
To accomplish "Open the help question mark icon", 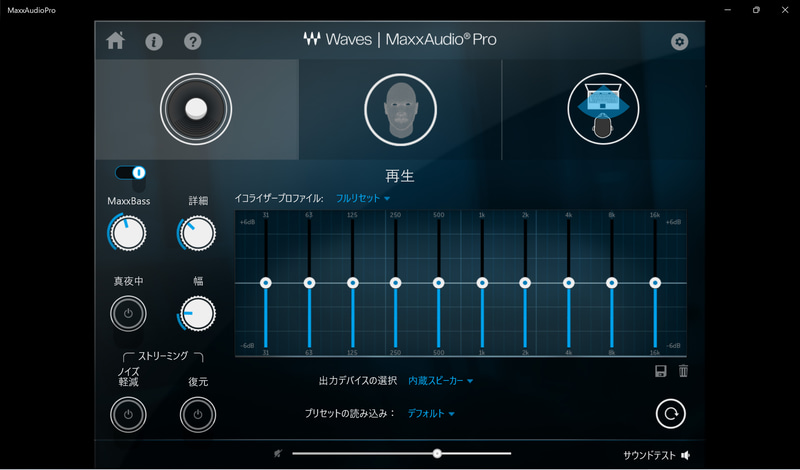I will coord(192,41).
